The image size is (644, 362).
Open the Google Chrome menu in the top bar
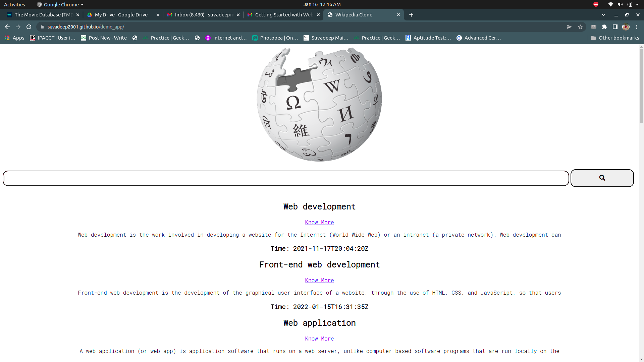pos(60,4)
